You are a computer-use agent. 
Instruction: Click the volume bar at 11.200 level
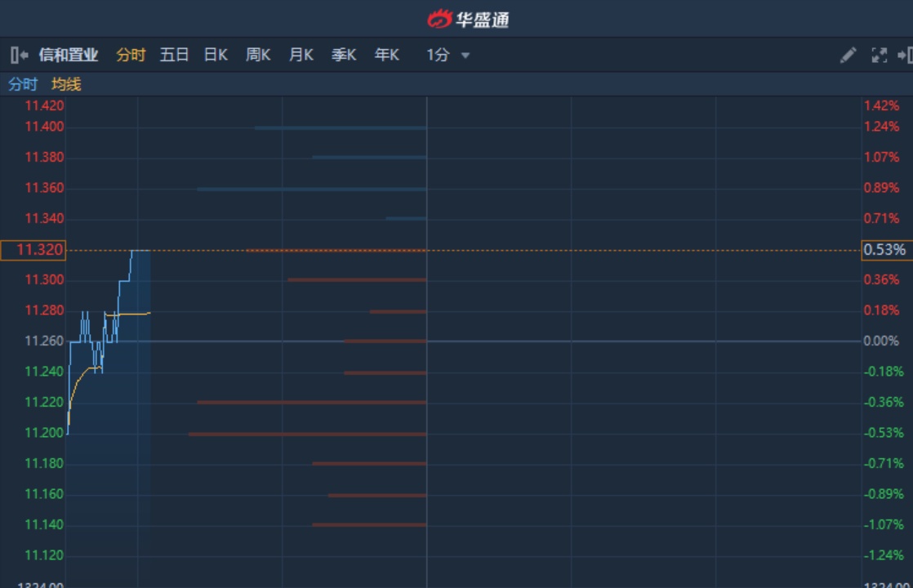click(307, 434)
